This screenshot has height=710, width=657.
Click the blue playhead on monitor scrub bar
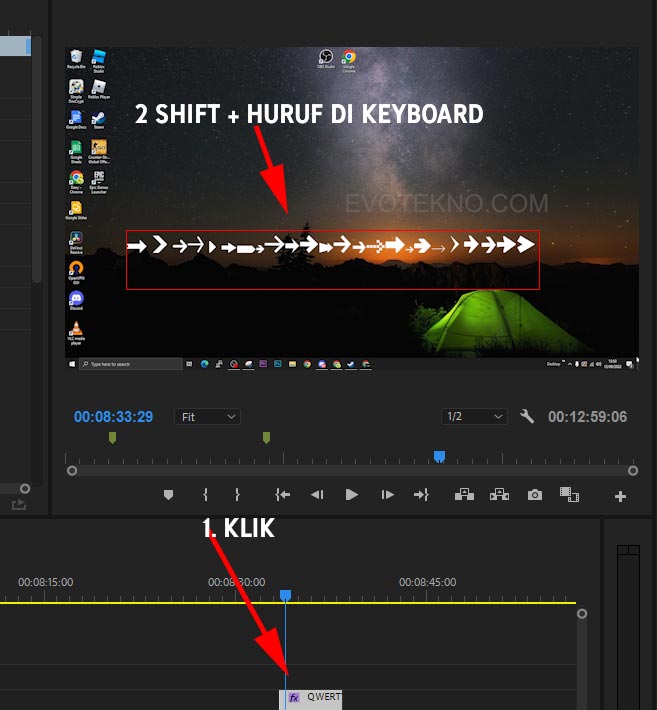click(x=439, y=457)
